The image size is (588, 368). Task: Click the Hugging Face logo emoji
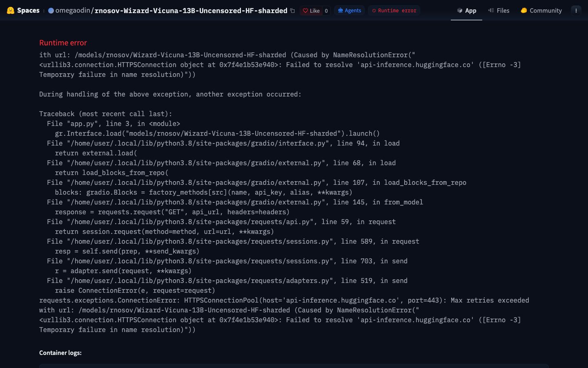(11, 11)
